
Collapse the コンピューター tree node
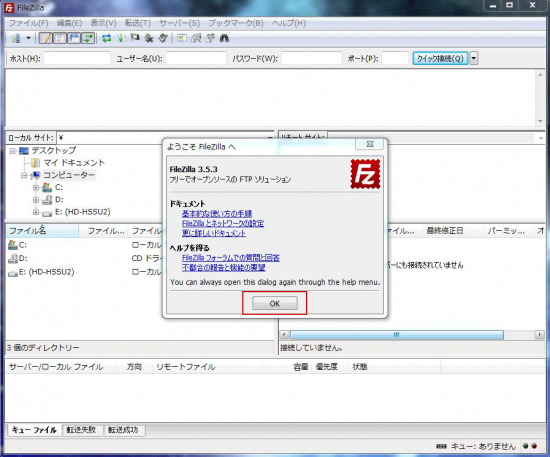point(24,175)
